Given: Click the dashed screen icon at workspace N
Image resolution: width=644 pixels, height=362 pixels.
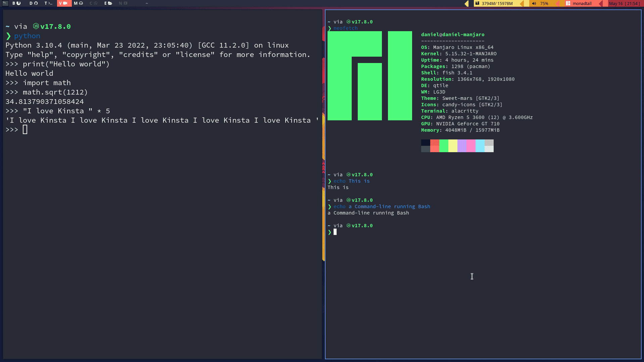Looking at the screenshot, I should pyautogui.click(x=126, y=3).
